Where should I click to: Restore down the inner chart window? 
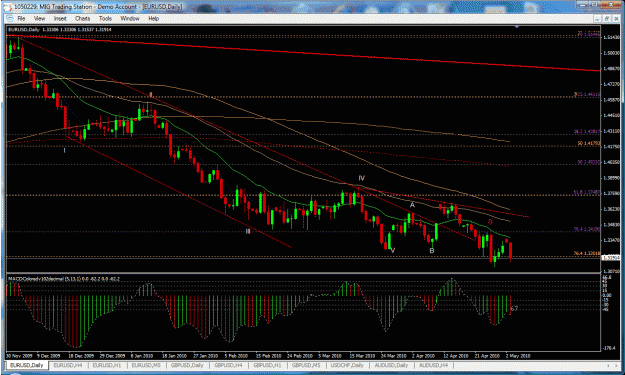pyautogui.click(x=607, y=19)
